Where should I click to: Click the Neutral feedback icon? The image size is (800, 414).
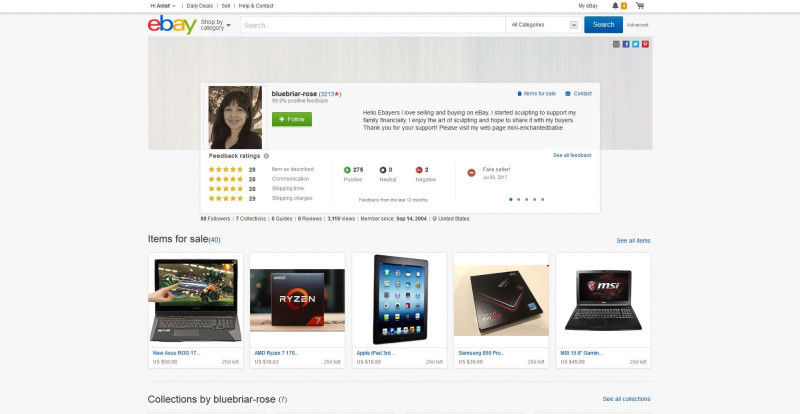coord(383,170)
